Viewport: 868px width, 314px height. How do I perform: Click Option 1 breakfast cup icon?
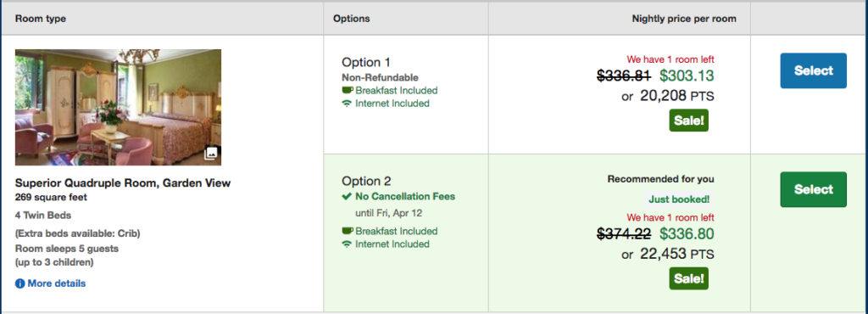click(x=347, y=90)
